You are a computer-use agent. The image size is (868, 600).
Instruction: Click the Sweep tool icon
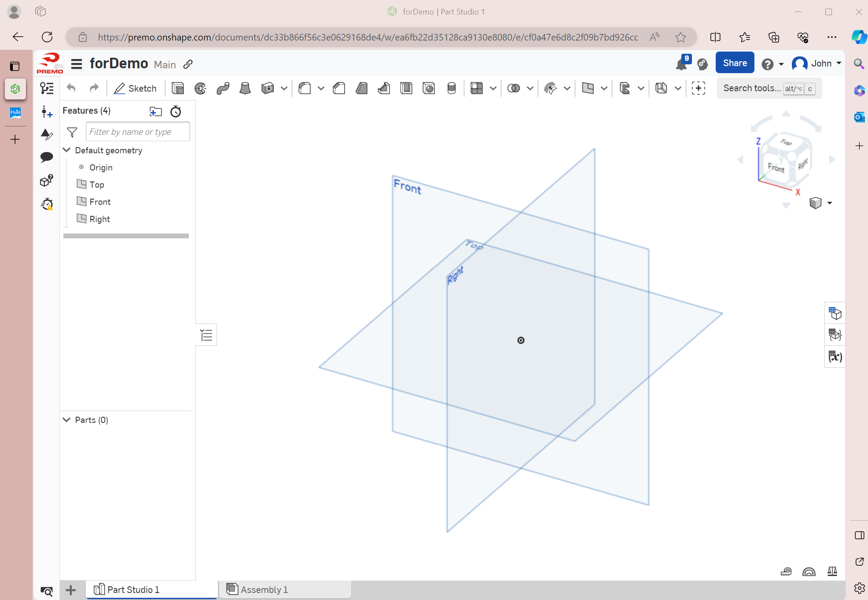pyautogui.click(x=223, y=89)
